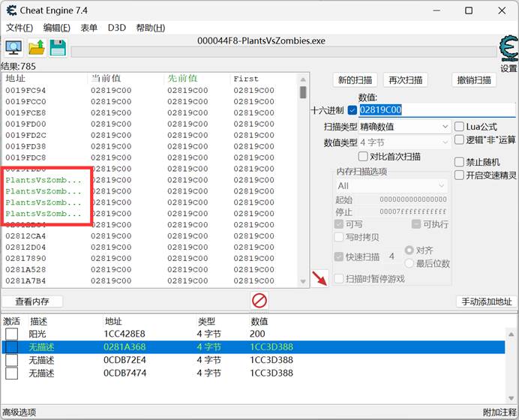Open the 编辑(E) menu

point(56,28)
